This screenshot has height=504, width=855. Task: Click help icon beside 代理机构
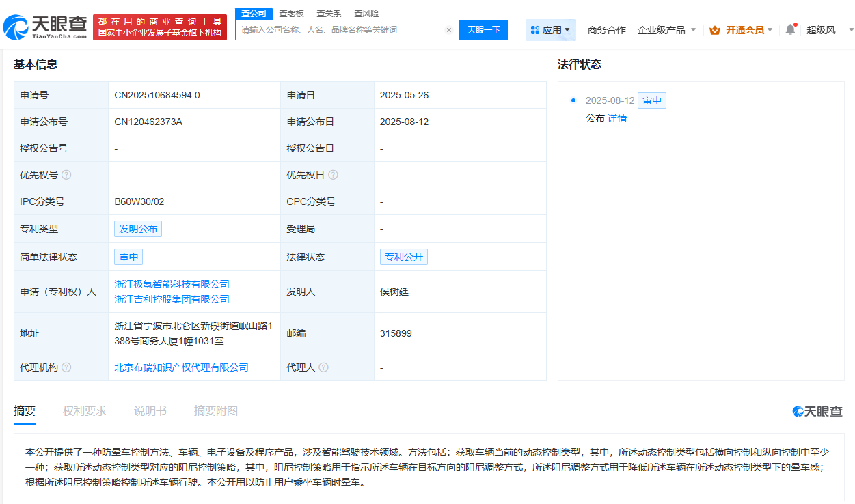tap(67, 367)
